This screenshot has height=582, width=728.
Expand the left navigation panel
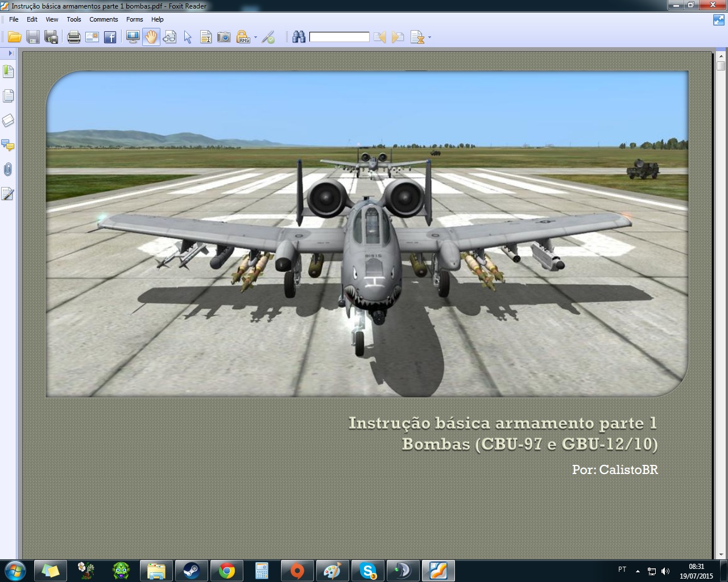tap(10, 53)
